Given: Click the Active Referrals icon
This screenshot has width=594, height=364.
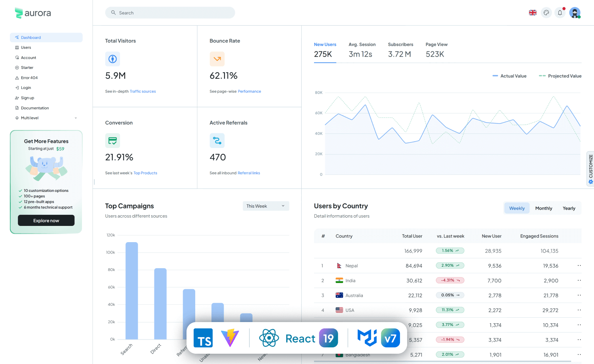Looking at the screenshot, I should click(217, 140).
